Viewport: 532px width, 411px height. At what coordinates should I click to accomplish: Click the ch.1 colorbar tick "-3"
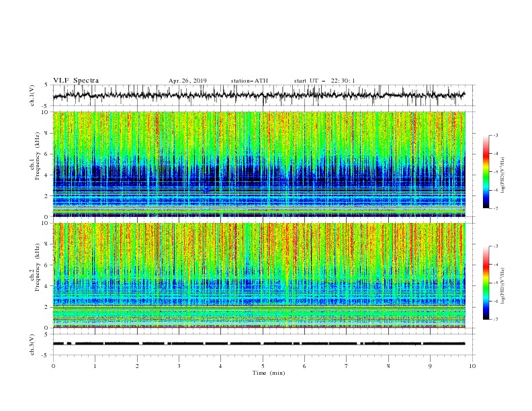pyautogui.click(x=496, y=135)
